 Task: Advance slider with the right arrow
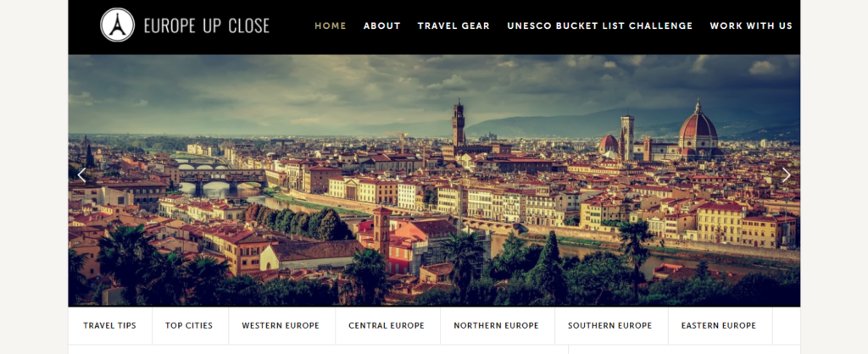pos(786,175)
